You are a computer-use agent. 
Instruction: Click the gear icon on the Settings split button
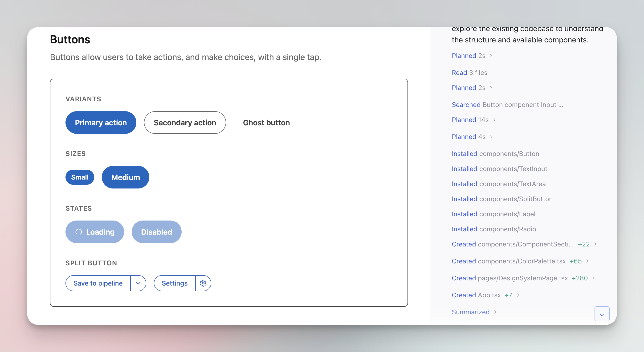[x=203, y=283]
